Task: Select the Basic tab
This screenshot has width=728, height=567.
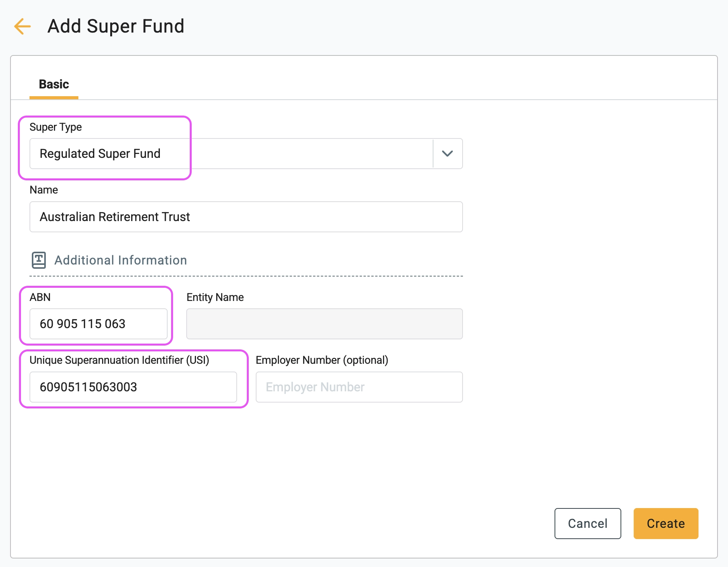Action: click(x=54, y=84)
